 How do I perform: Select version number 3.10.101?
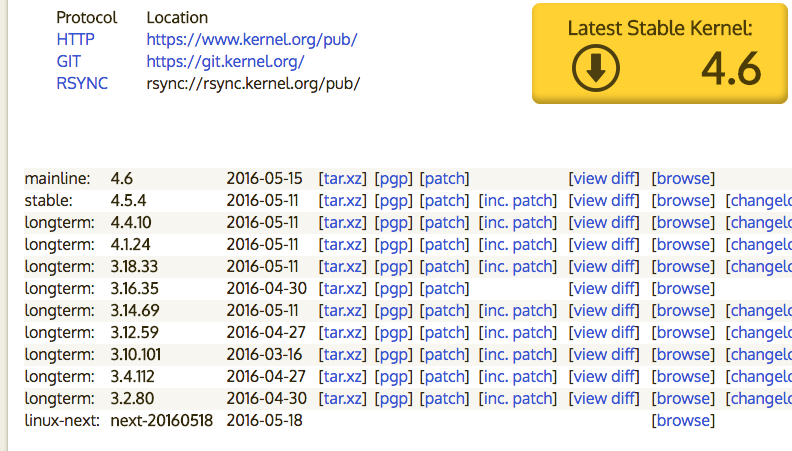135,355
